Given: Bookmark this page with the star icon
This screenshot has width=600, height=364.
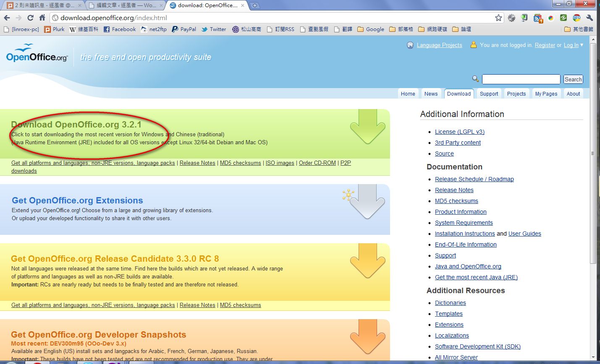Looking at the screenshot, I should (498, 18).
